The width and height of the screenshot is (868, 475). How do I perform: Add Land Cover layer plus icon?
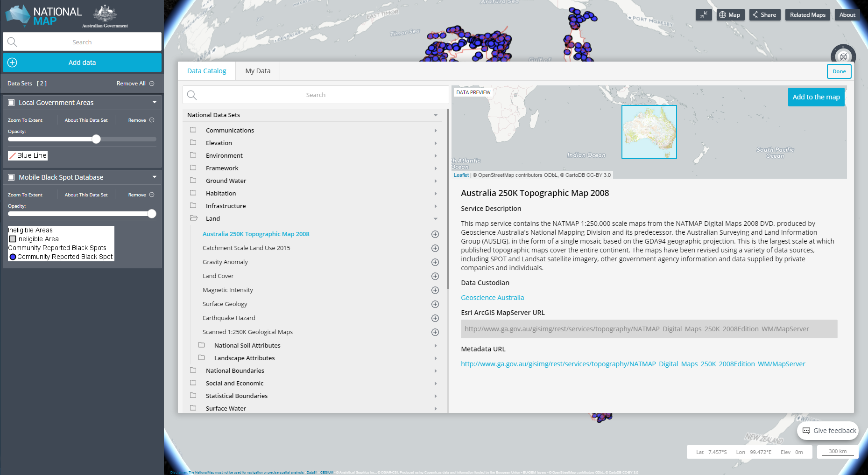coord(435,276)
